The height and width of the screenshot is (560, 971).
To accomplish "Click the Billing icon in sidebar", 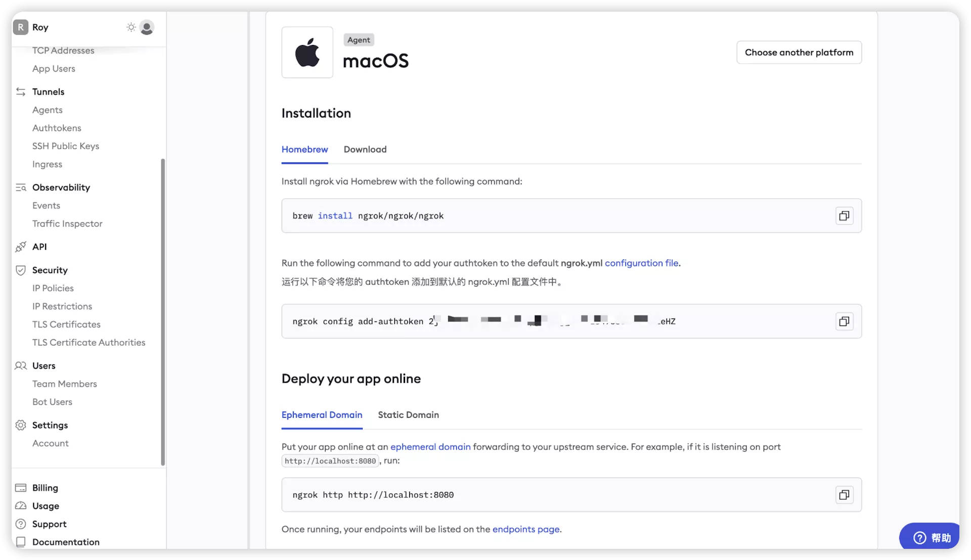I will [22, 487].
